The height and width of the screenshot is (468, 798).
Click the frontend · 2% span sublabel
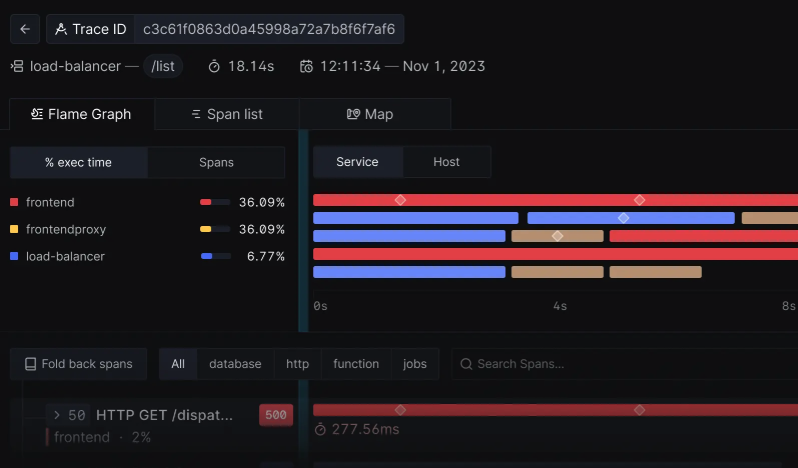(x=102, y=437)
